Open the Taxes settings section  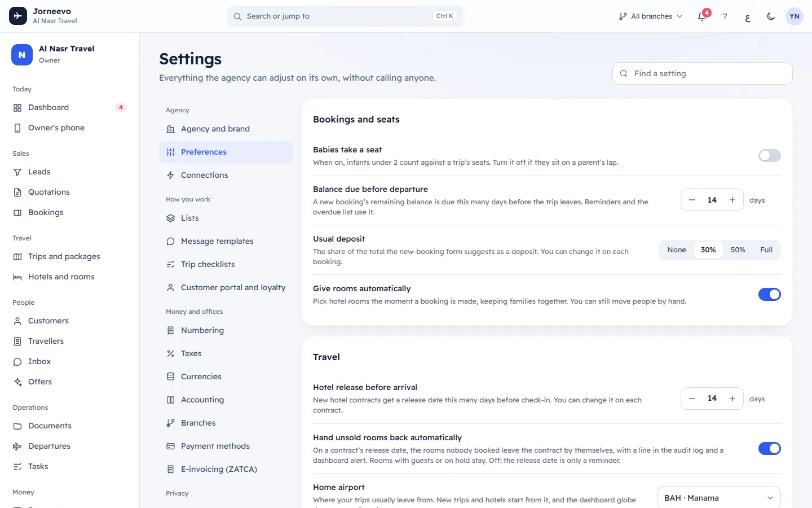click(x=226, y=353)
